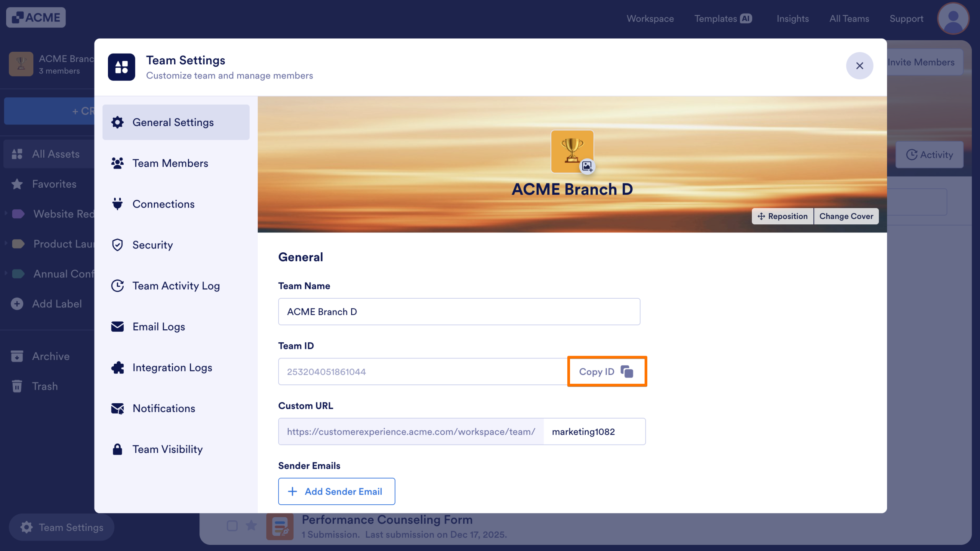
Task: Click the user profile avatar
Action: 953,18
